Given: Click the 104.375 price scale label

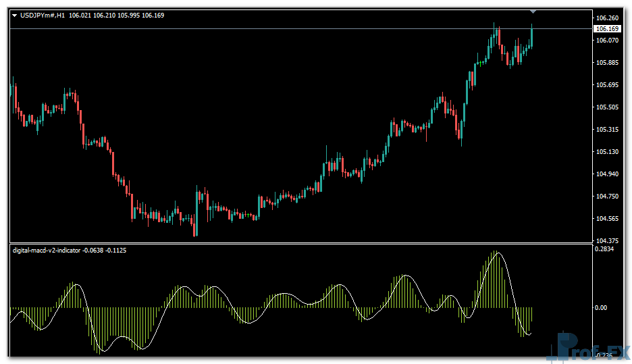Looking at the screenshot, I should 606,241.
